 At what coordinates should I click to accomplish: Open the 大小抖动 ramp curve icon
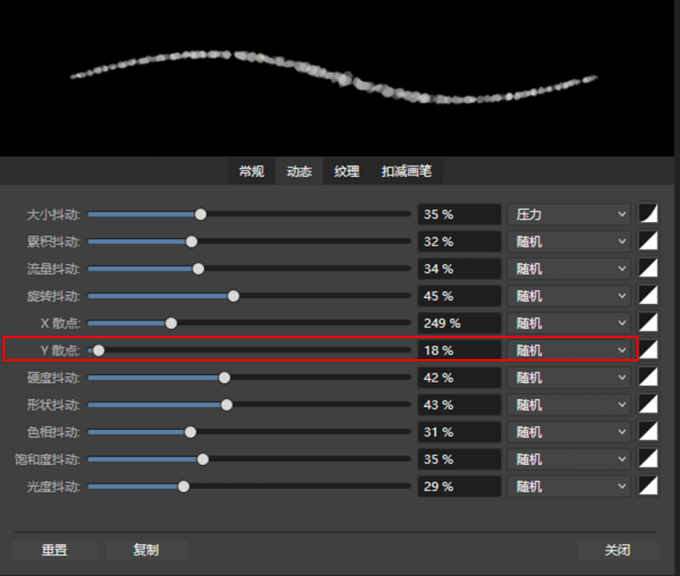point(649,214)
